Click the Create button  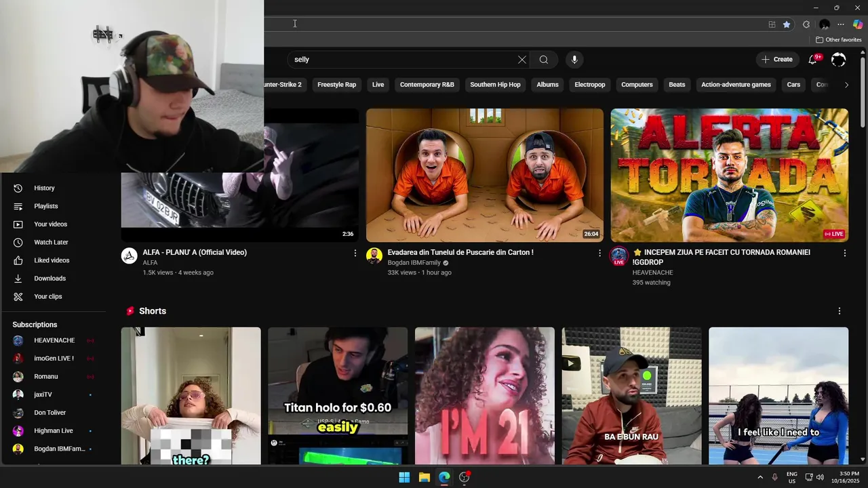click(x=777, y=60)
